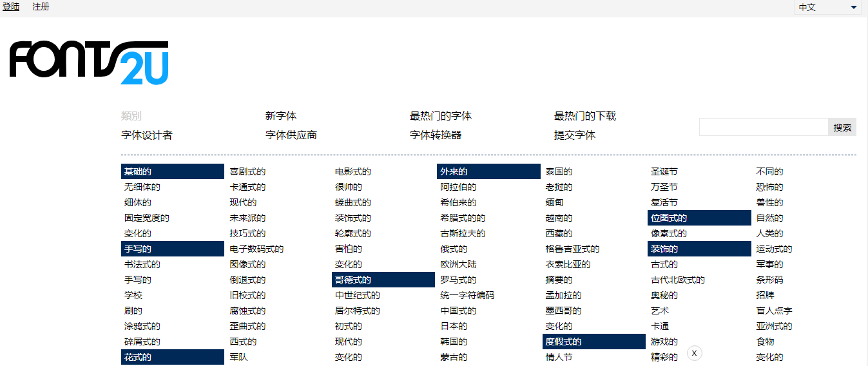Open the 中国式的 category
The width and height of the screenshot is (868, 366).
coord(458,311)
